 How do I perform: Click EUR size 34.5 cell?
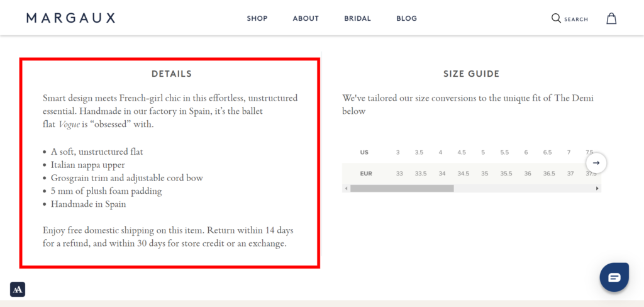coord(464,174)
